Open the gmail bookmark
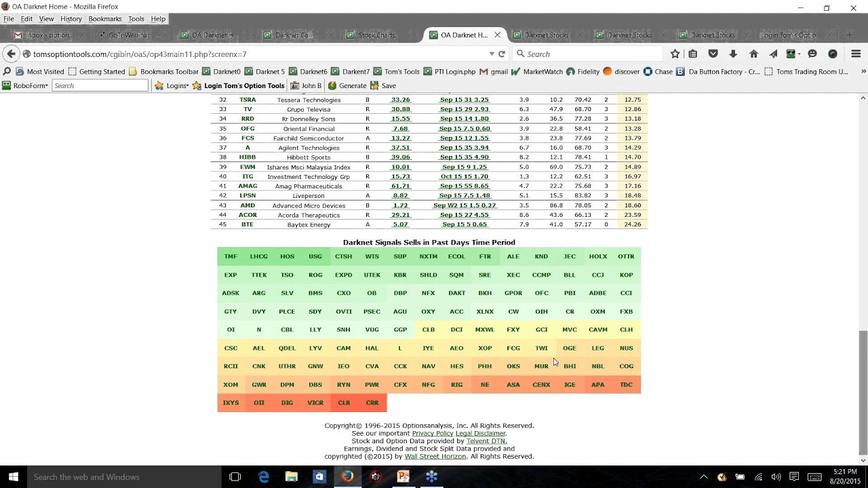This screenshot has width=868, height=488. pos(493,71)
